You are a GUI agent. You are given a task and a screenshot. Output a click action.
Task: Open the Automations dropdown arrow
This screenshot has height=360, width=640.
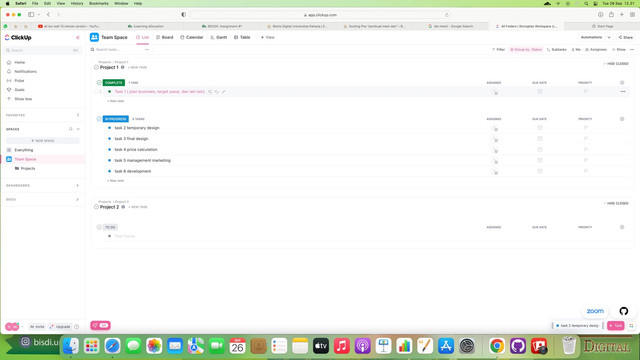tap(609, 37)
